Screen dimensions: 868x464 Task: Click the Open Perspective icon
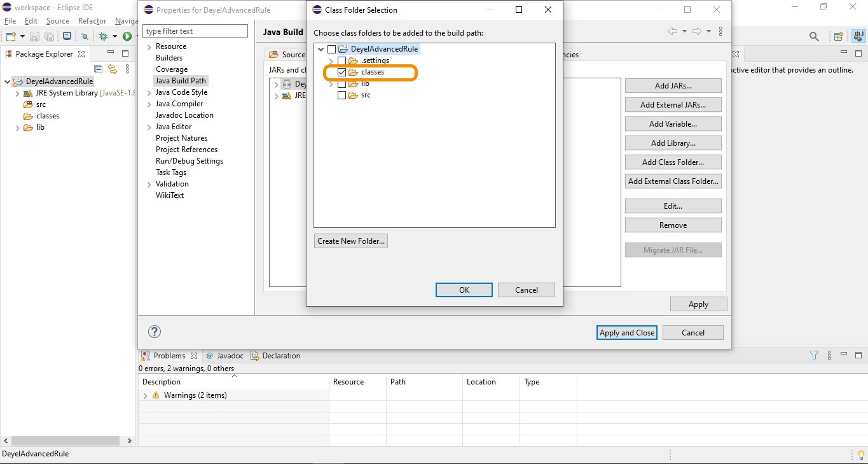839,37
